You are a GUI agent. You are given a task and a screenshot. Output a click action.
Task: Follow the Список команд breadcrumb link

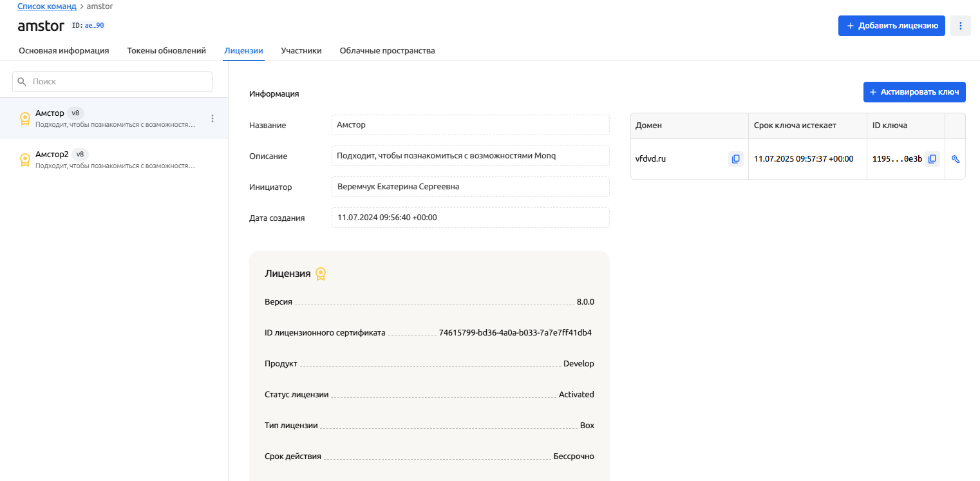point(46,6)
